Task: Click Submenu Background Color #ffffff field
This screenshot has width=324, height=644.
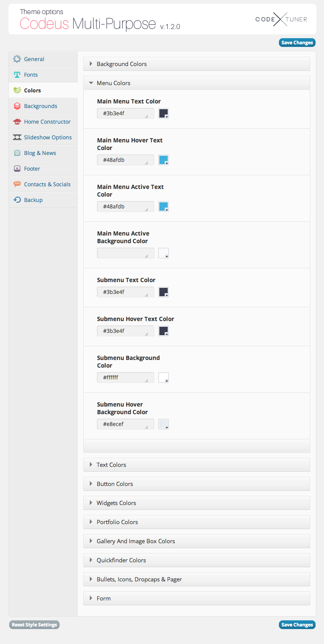Action: tap(126, 378)
